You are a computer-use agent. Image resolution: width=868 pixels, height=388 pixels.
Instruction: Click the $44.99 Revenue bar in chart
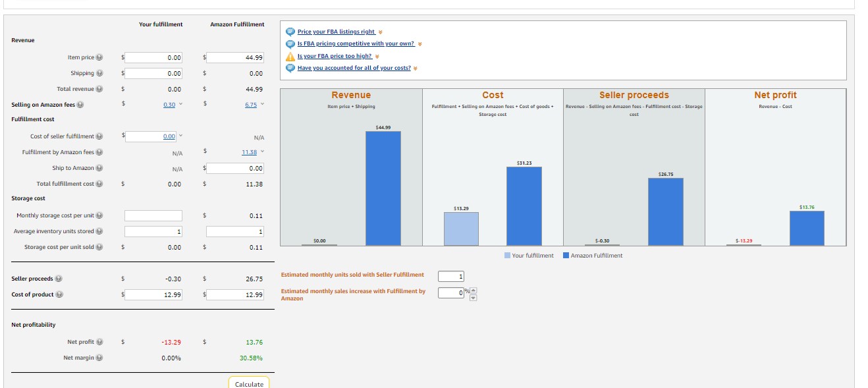pos(383,188)
